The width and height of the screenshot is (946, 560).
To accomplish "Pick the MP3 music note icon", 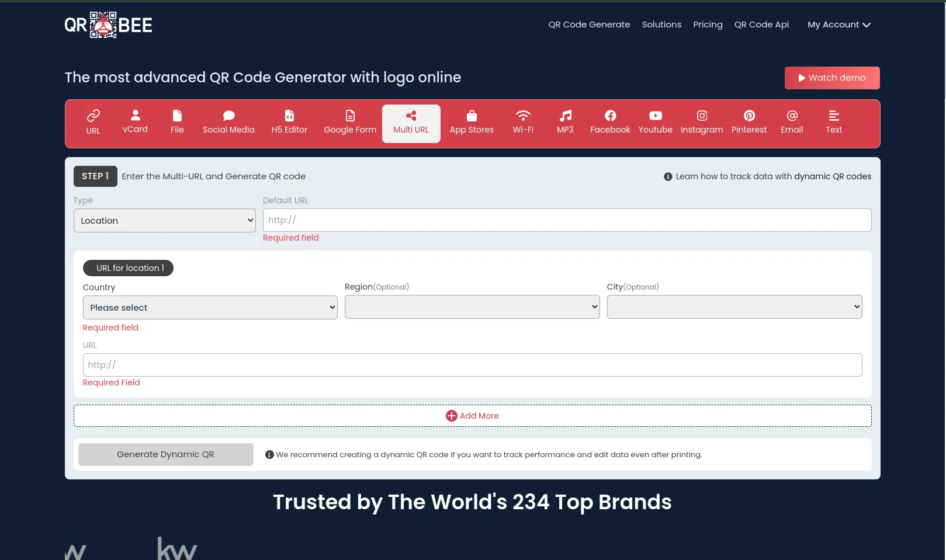I will coord(565,116).
